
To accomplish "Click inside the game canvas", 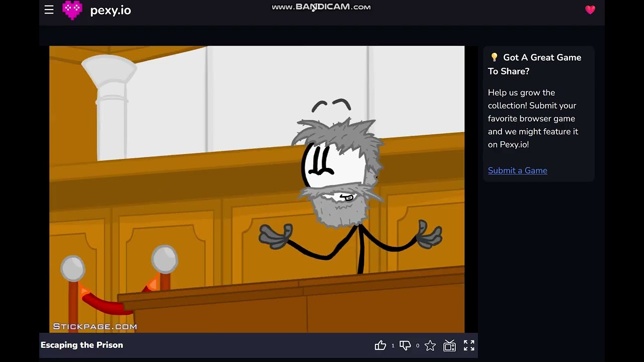I will [257, 189].
